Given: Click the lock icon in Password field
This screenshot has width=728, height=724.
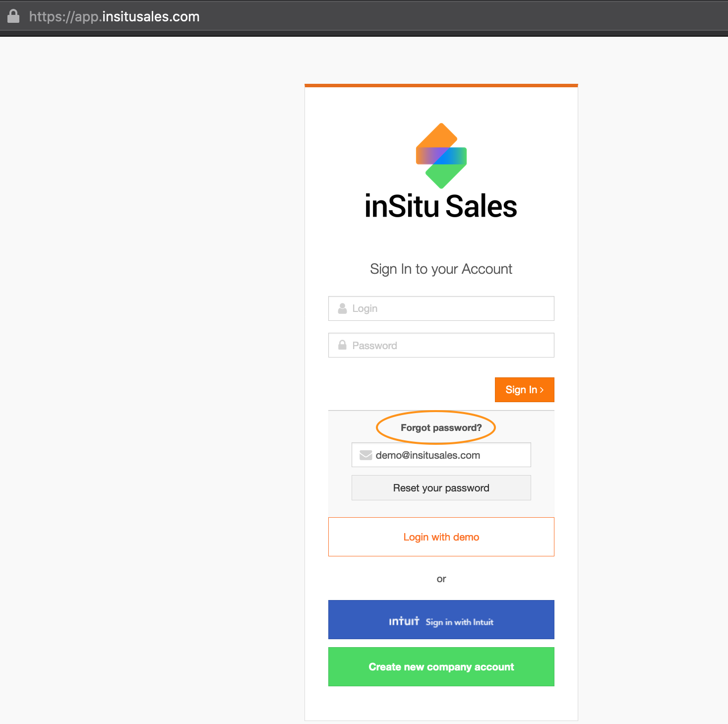Looking at the screenshot, I should 342,345.
